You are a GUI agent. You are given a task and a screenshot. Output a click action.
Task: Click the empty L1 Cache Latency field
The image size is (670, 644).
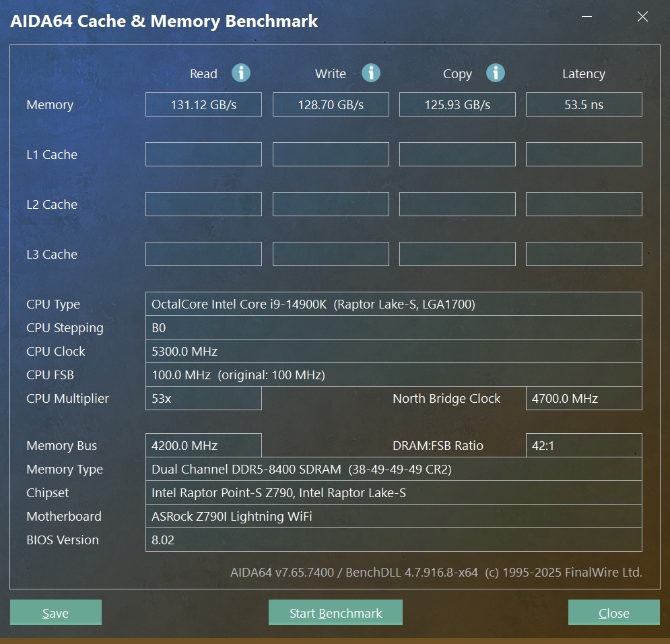click(584, 154)
